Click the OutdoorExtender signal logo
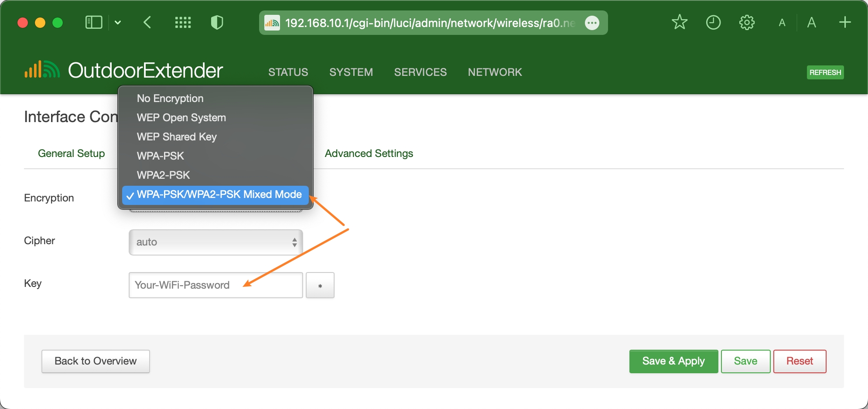 click(x=42, y=70)
